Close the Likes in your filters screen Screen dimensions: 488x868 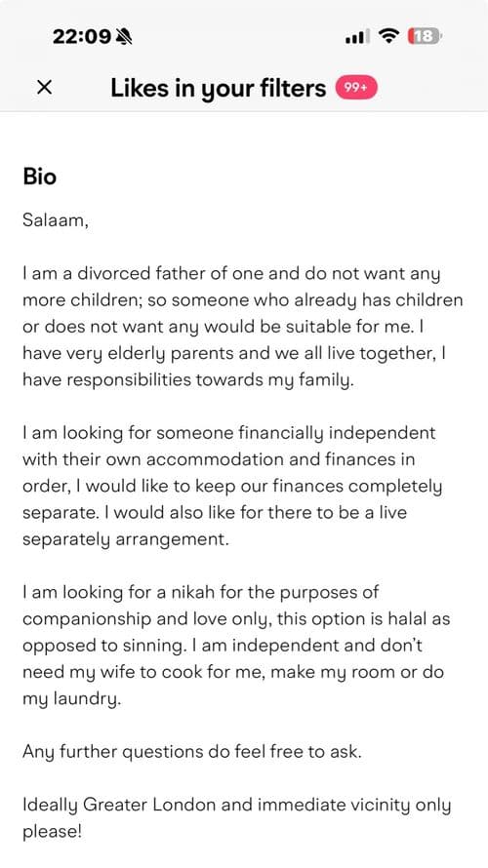coord(44,87)
